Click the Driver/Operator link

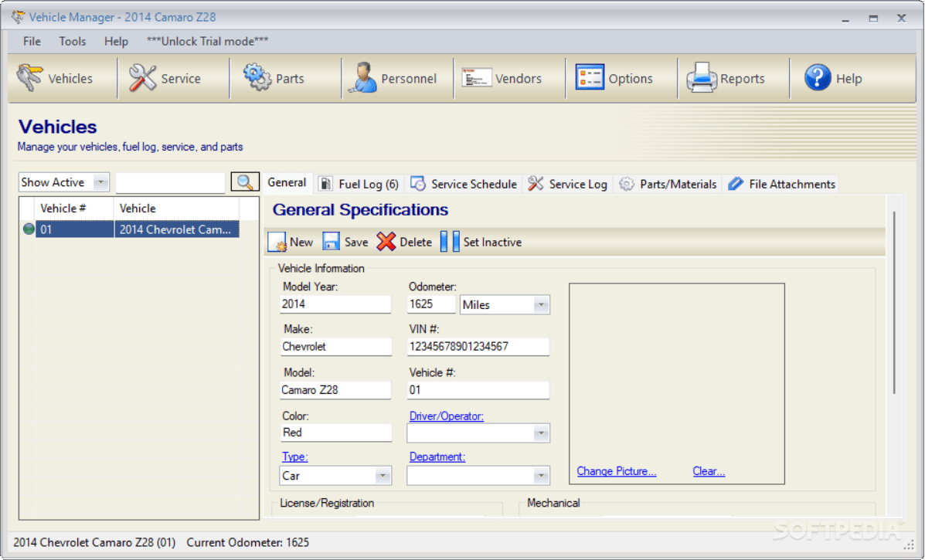pos(446,416)
